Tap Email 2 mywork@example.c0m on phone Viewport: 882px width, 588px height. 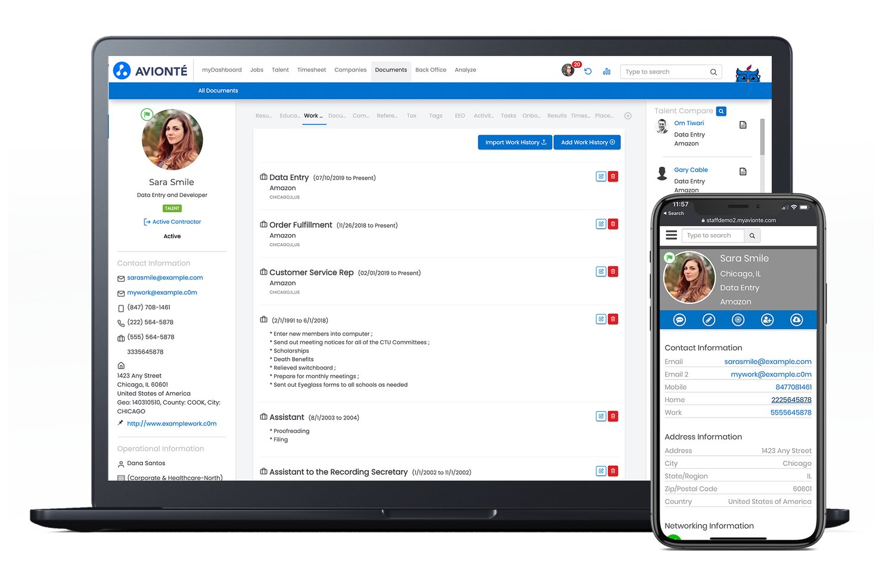coord(771,375)
